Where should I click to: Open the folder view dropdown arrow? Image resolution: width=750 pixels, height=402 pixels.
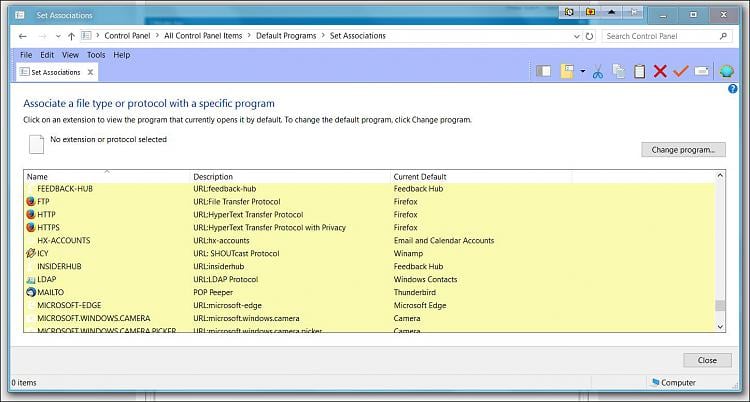pyautogui.click(x=582, y=72)
